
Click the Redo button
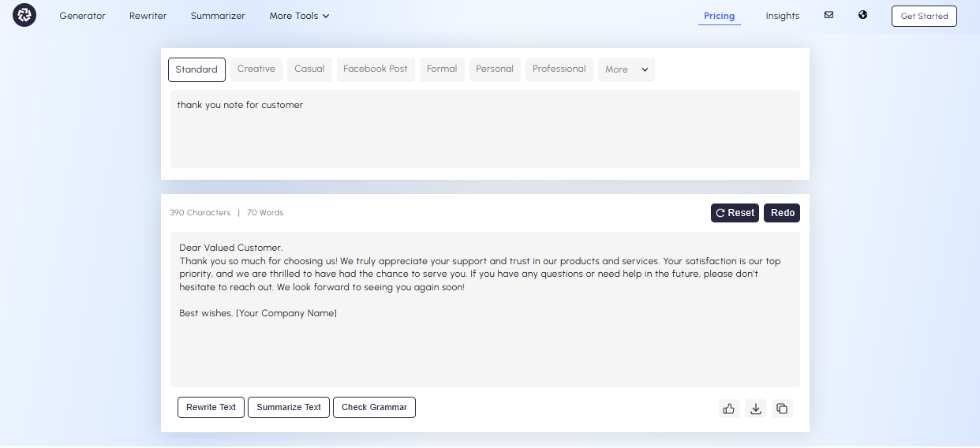(x=782, y=213)
